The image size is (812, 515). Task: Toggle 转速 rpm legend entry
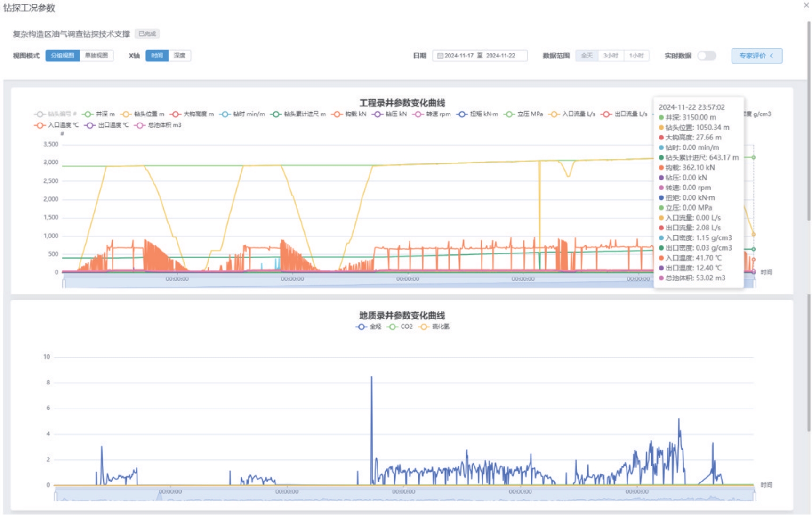click(431, 114)
